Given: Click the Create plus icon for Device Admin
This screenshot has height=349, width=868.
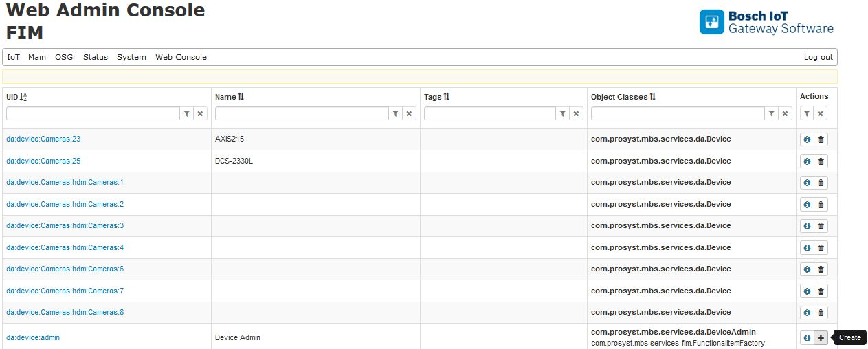Looking at the screenshot, I should tap(821, 338).
